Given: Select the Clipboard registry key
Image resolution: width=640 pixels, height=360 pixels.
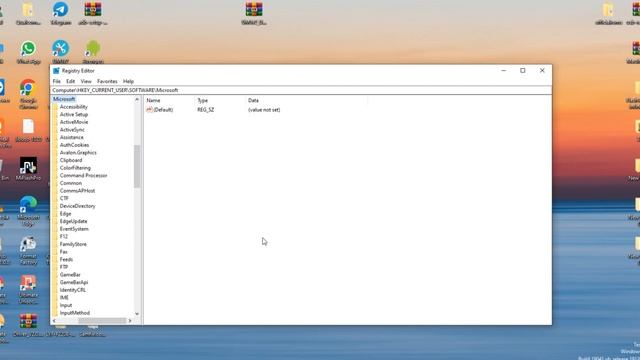Looking at the screenshot, I should [x=71, y=160].
